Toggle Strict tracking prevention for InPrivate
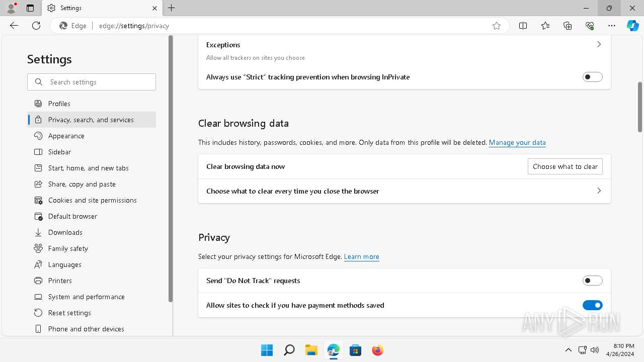Viewport: 644px width, 362px height. pos(592,77)
